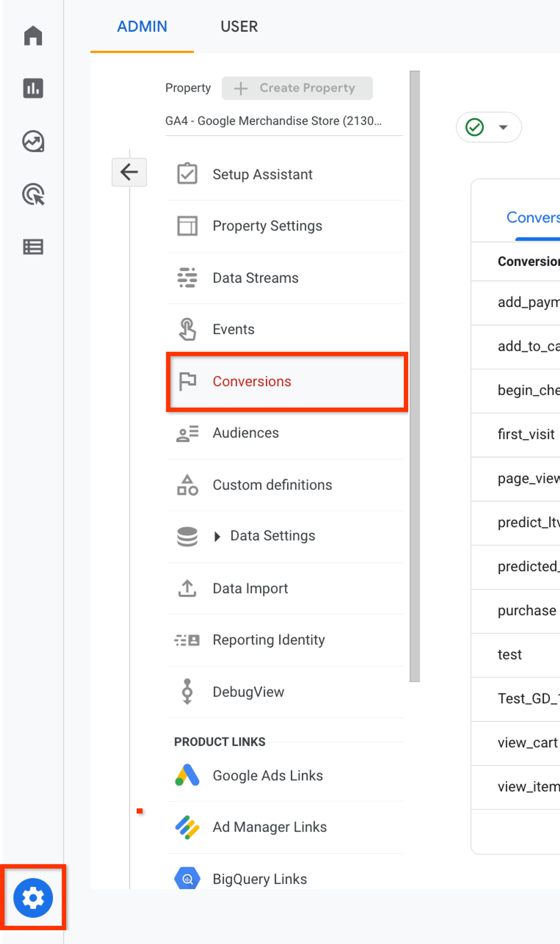The height and width of the screenshot is (944, 560).
Task: Go to the Home icon in sidebar
Action: (33, 36)
